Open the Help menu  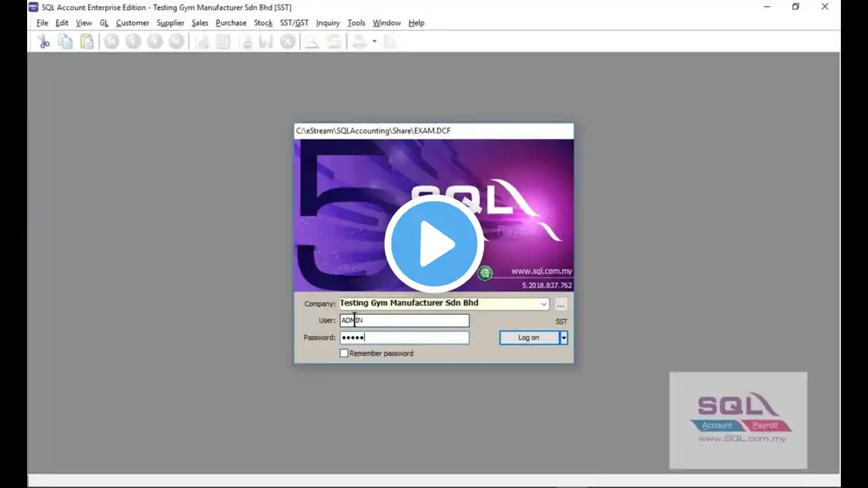point(416,23)
